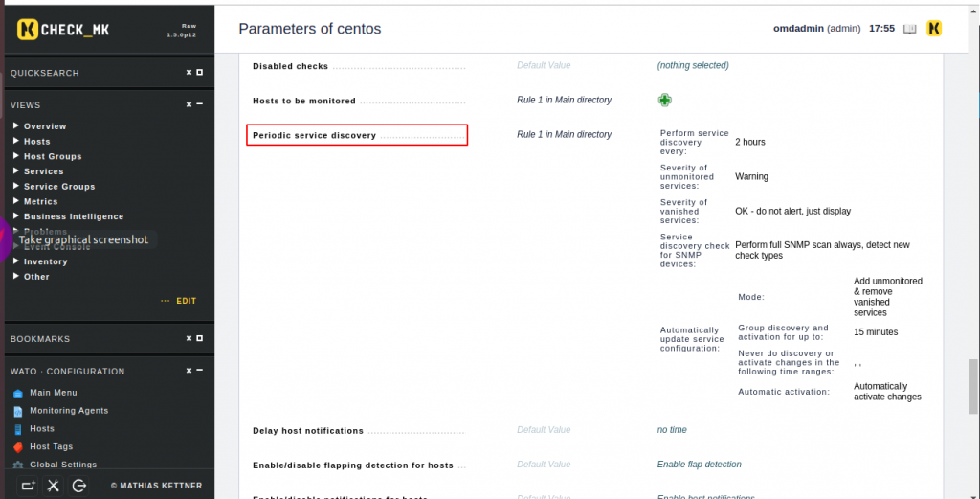Open Monitoring Agents in WATO configuration
The width and height of the screenshot is (980, 499).
[69, 411]
